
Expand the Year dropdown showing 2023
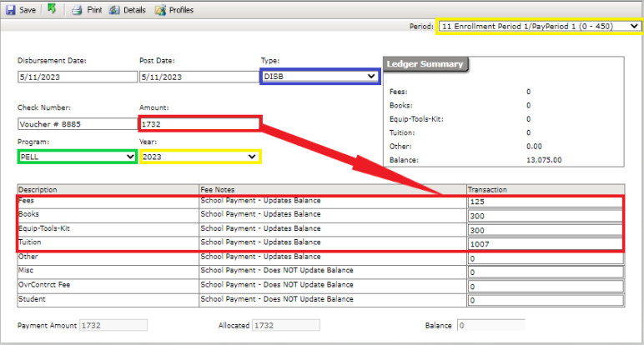[x=199, y=157]
